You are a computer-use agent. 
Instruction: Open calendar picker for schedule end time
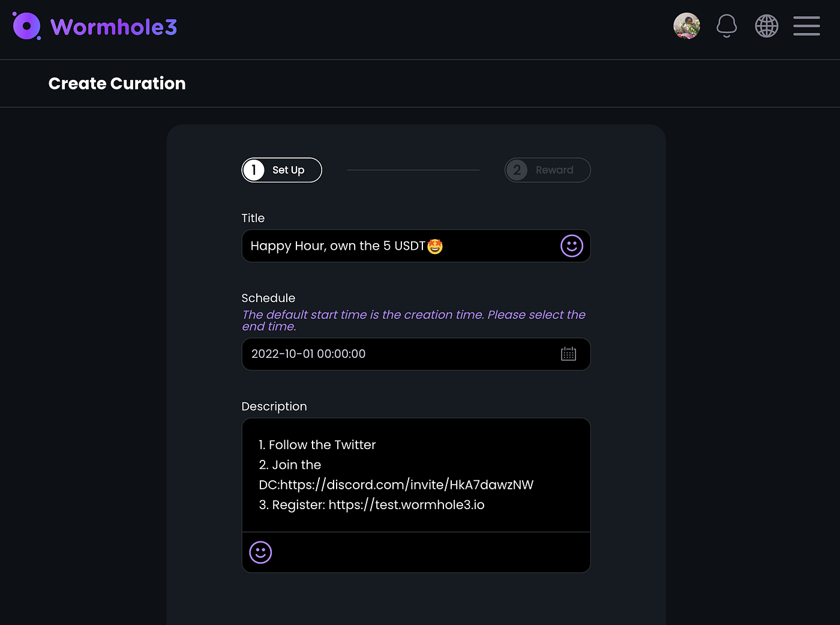coord(568,354)
